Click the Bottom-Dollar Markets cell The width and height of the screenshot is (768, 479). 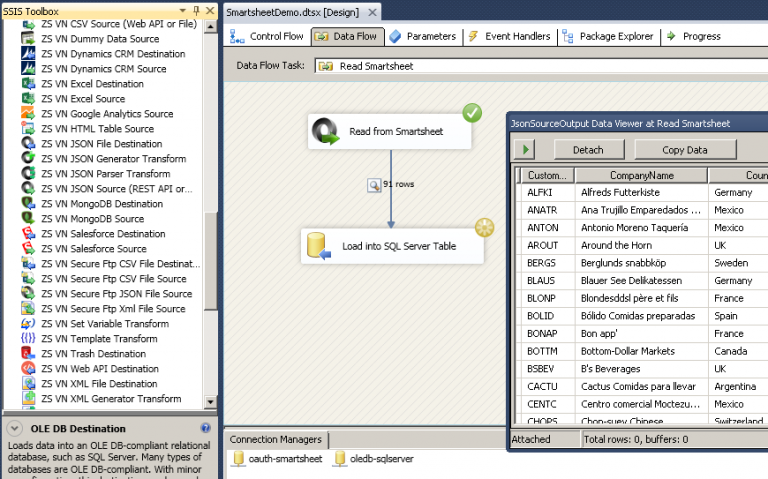641,351
